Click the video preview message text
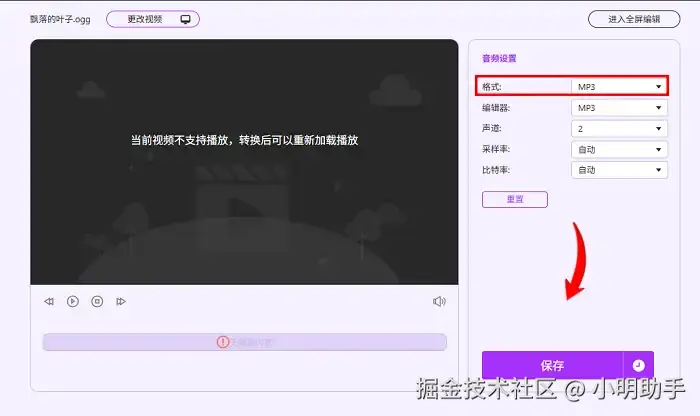The width and height of the screenshot is (700, 416). (x=245, y=140)
